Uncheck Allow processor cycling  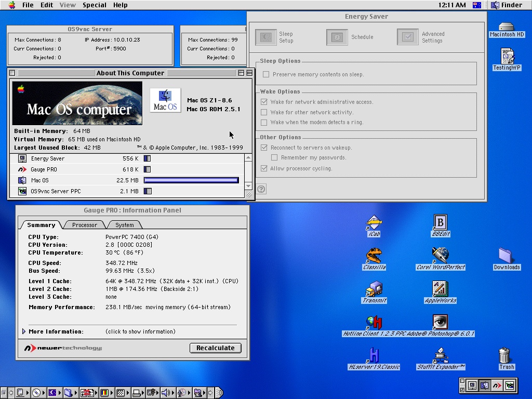264,168
